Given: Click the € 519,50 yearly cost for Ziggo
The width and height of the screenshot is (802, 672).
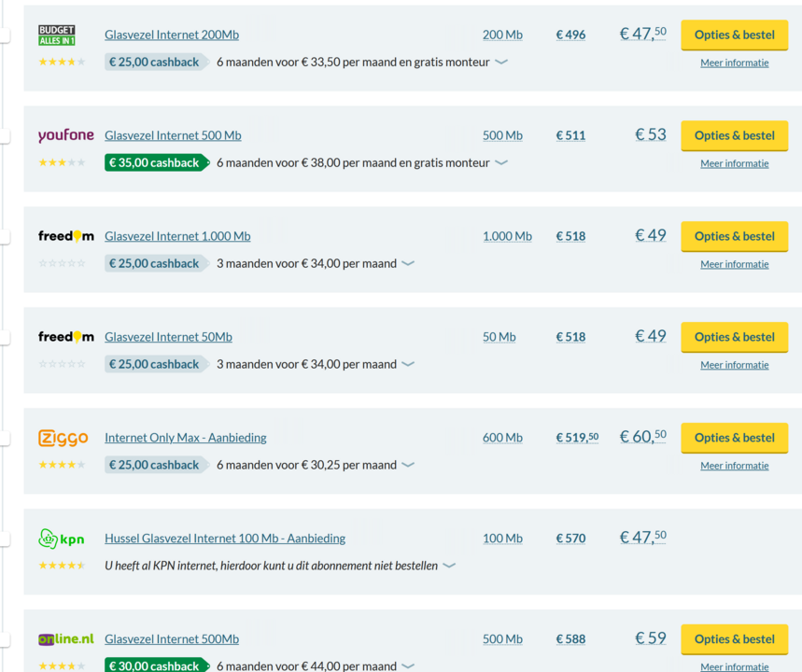Looking at the screenshot, I should pos(577,438).
